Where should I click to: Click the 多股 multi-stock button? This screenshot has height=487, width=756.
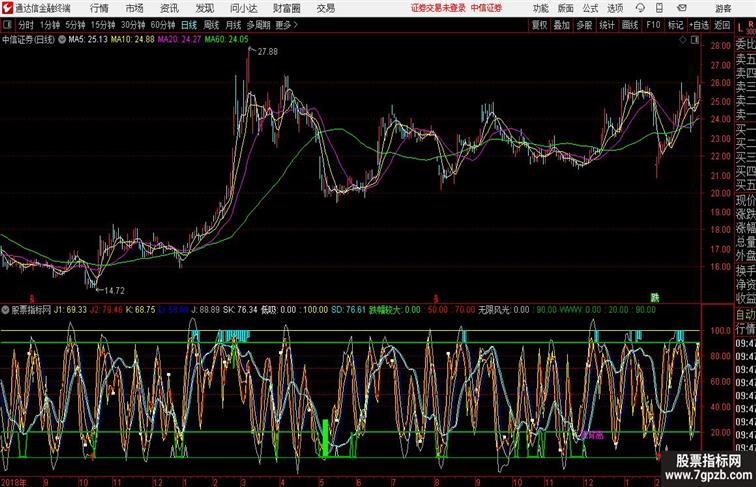(584, 25)
